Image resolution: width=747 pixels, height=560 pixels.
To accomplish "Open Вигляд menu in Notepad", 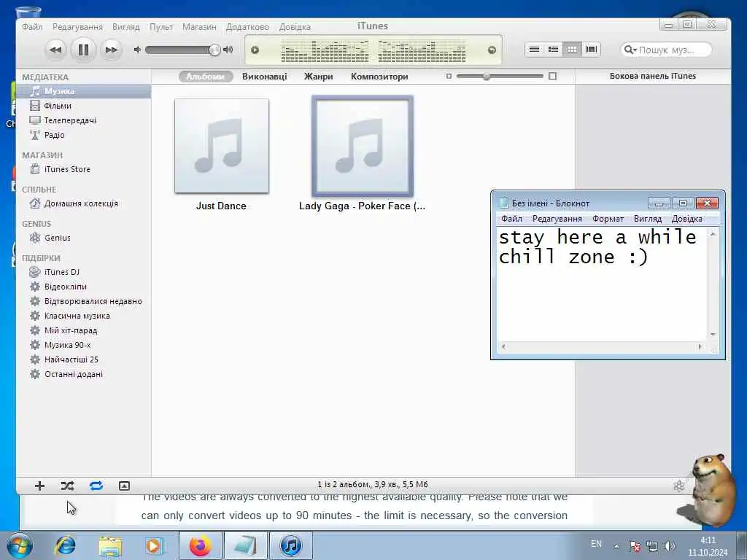I will [x=648, y=219].
